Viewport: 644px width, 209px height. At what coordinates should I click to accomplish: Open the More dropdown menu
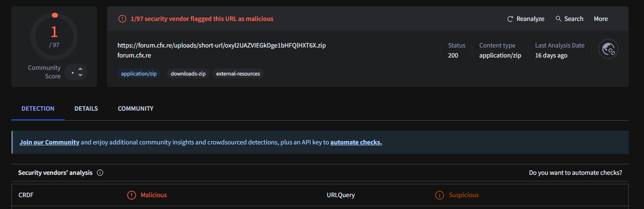(x=601, y=19)
